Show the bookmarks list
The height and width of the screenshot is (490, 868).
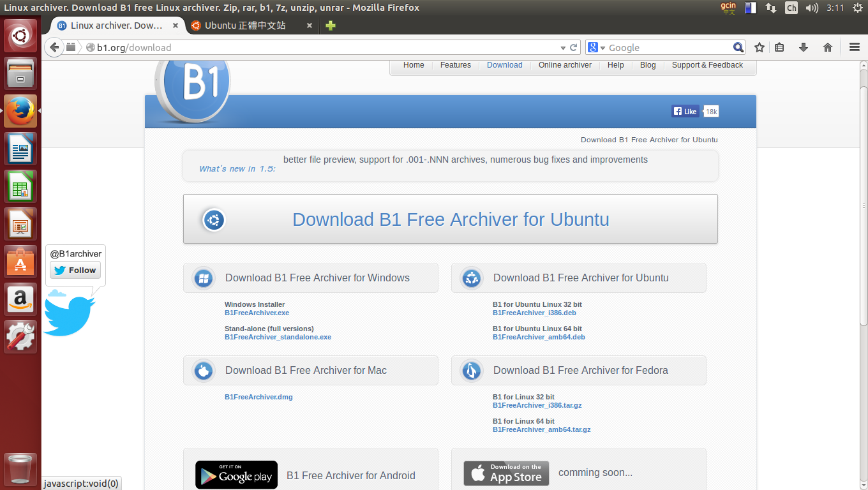779,47
